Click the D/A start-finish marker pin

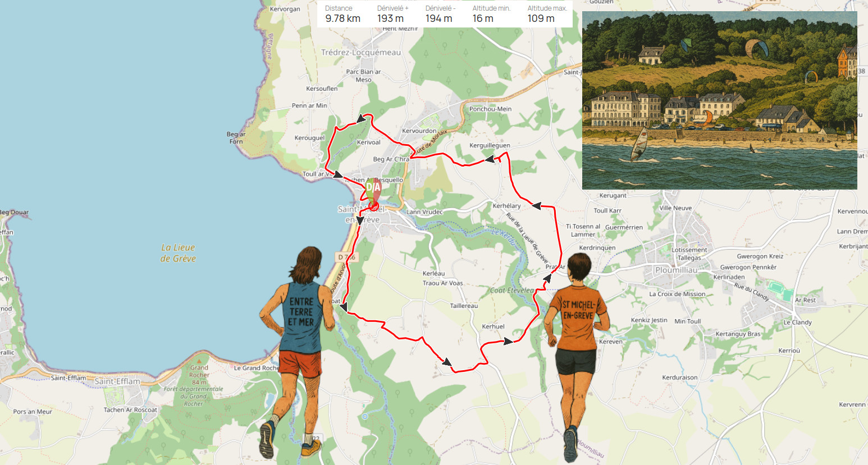tap(373, 192)
